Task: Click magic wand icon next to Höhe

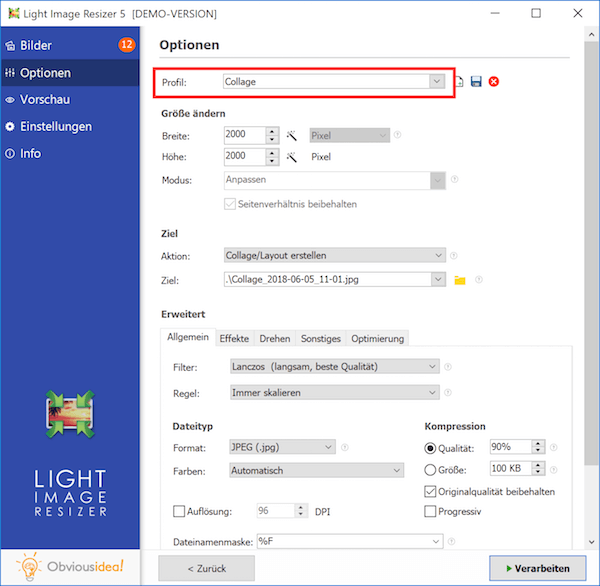Action: [292, 157]
